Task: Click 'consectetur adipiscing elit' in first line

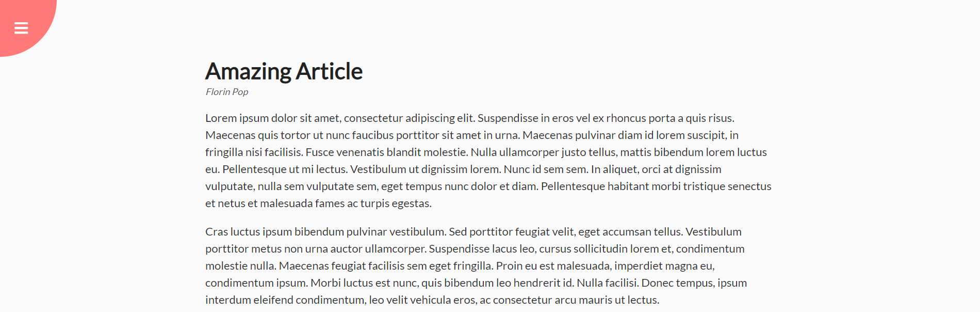Action: pyautogui.click(x=409, y=118)
